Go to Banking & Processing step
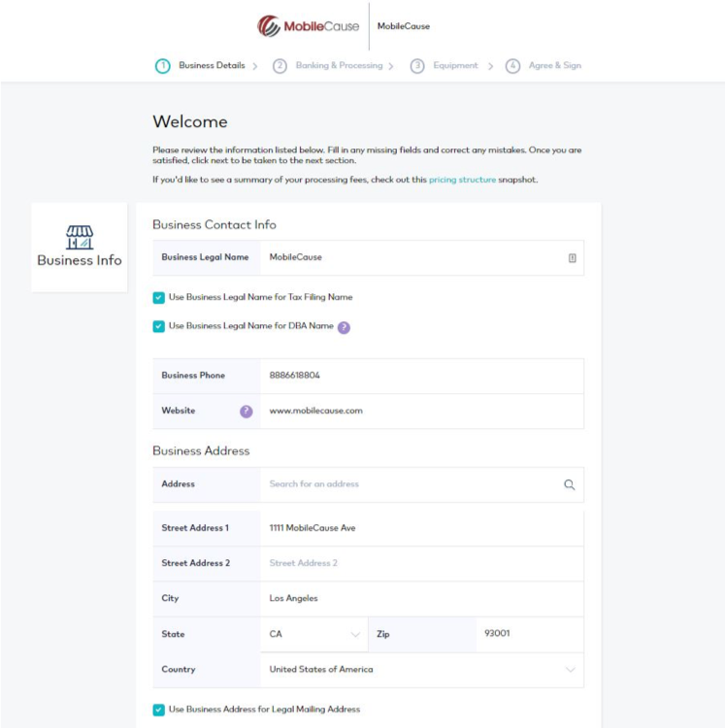 point(340,65)
